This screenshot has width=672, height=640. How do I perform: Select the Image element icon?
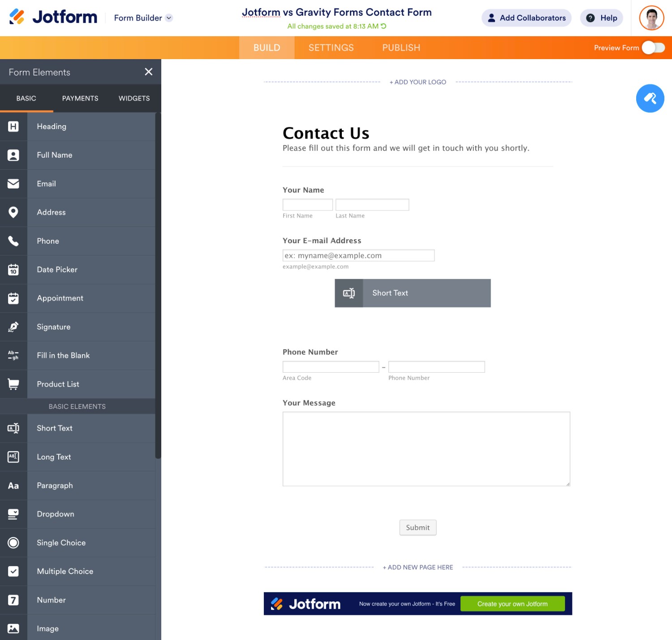13,629
